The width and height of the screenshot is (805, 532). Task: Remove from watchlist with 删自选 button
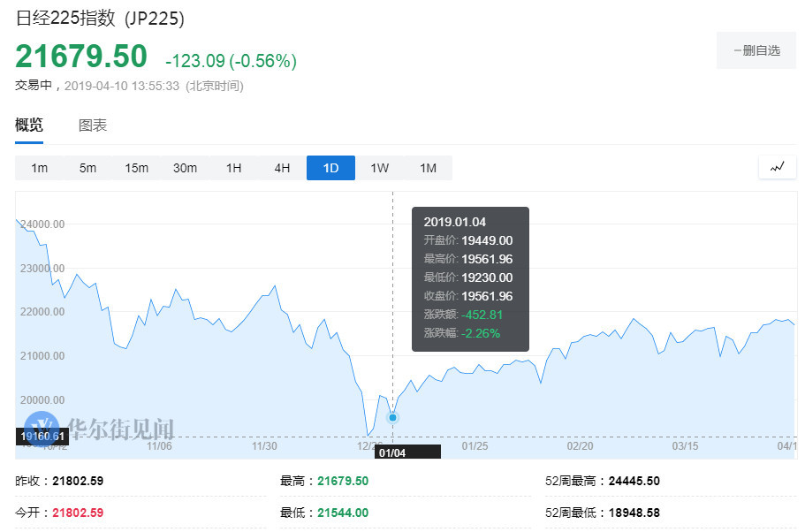[x=756, y=50]
